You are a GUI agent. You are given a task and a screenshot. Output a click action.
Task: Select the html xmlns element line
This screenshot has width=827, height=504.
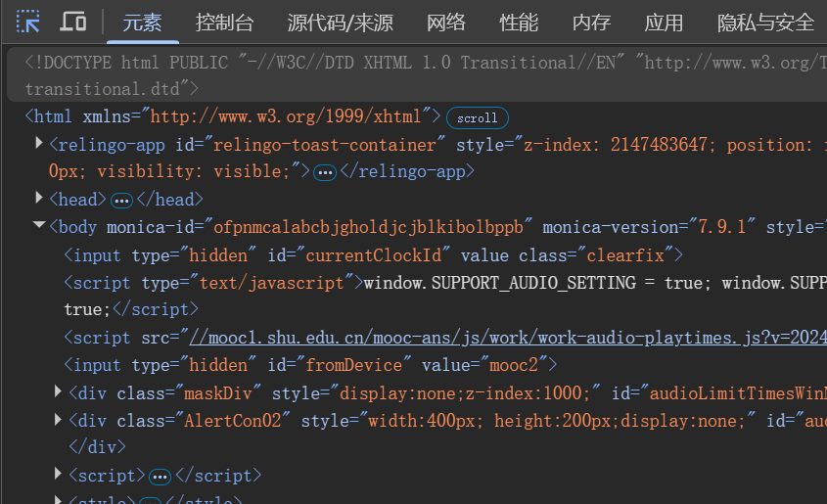coord(233,116)
